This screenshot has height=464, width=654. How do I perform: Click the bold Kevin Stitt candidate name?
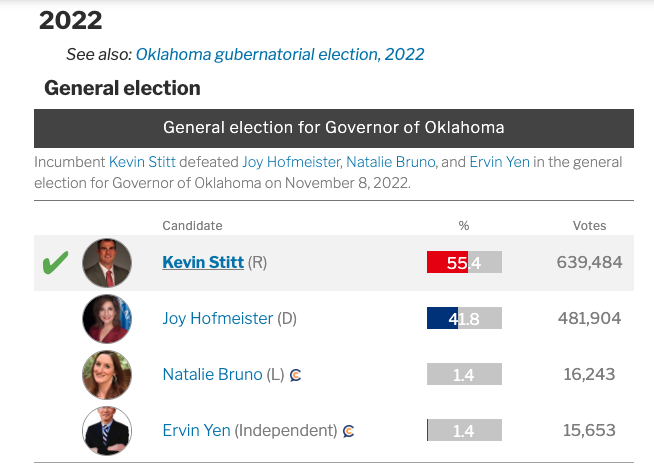tap(203, 263)
